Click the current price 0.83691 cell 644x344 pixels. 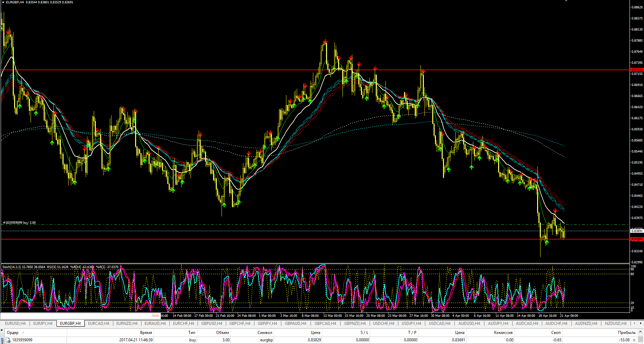coord(458,340)
